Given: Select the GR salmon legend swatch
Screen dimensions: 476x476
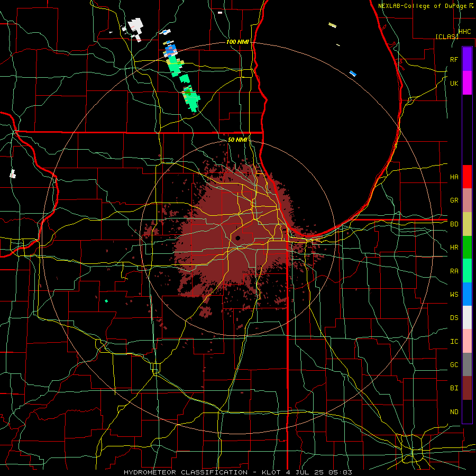Looking at the screenshot, I should click(467, 200).
